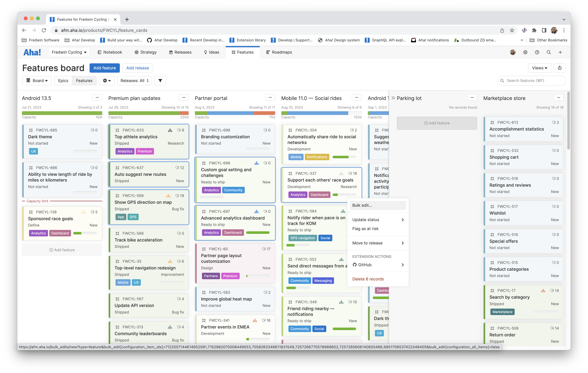This screenshot has height=373, width=588.
Task: Click hierarchy icon on FWCYL-633 card
Action: click(x=170, y=130)
